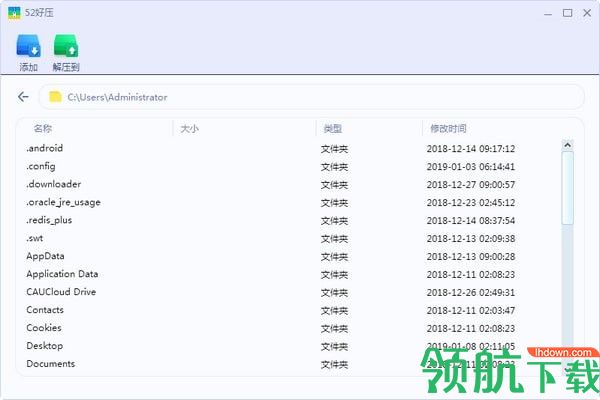Click the scrollbar up arrow
The image size is (600, 400).
coord(567,145)
